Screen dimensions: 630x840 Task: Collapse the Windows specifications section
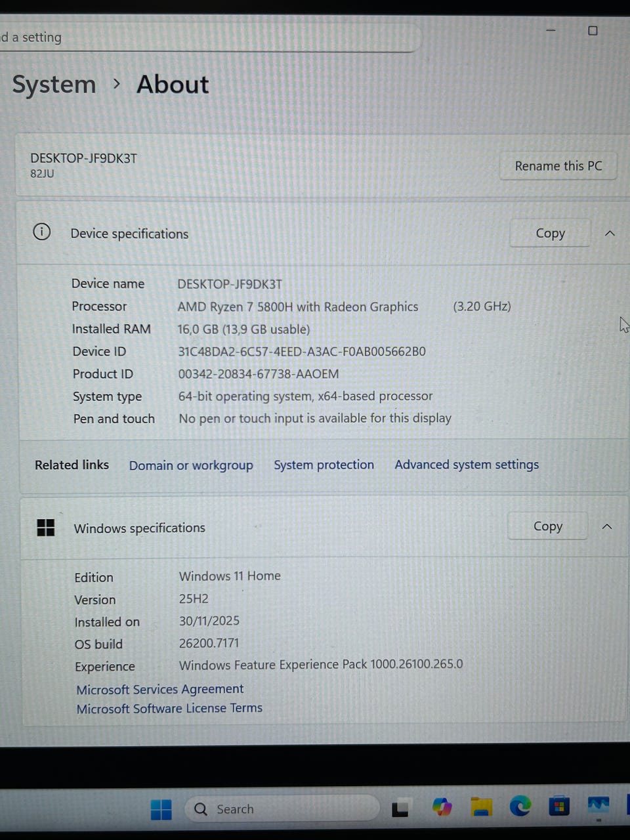pos(607,526)
